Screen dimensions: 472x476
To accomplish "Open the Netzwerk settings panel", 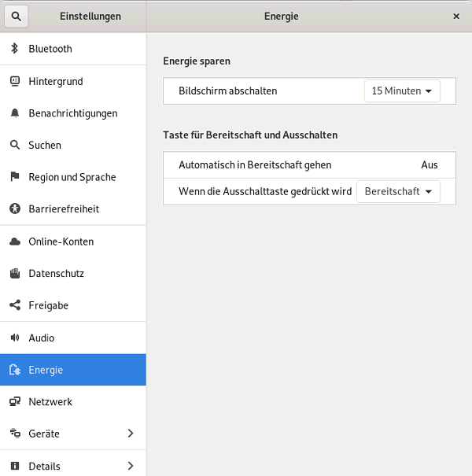I will 50,401.
